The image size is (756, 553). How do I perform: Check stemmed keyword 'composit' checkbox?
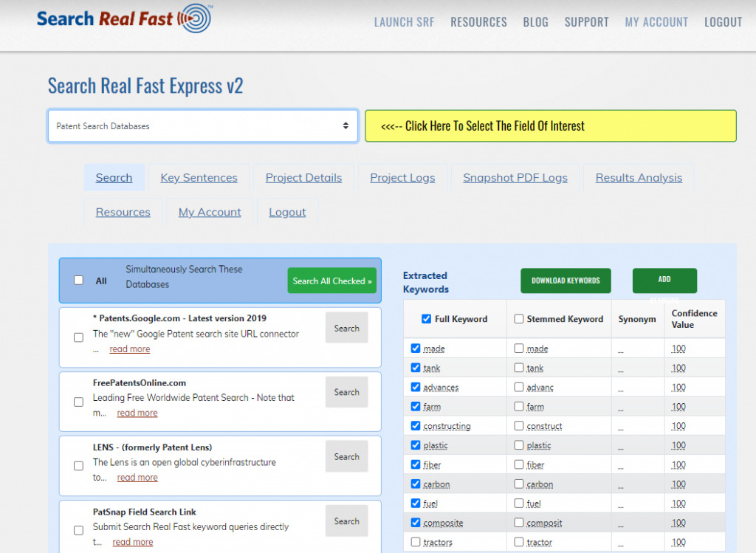(519, 522)
